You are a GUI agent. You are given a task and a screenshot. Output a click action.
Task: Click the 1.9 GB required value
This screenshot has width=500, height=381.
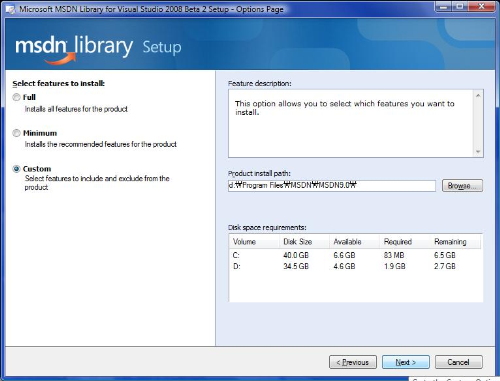[x=394, y=266]
